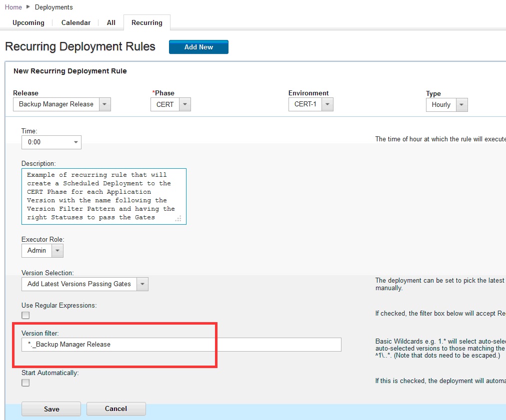Click the Description text area

[103, 196]
